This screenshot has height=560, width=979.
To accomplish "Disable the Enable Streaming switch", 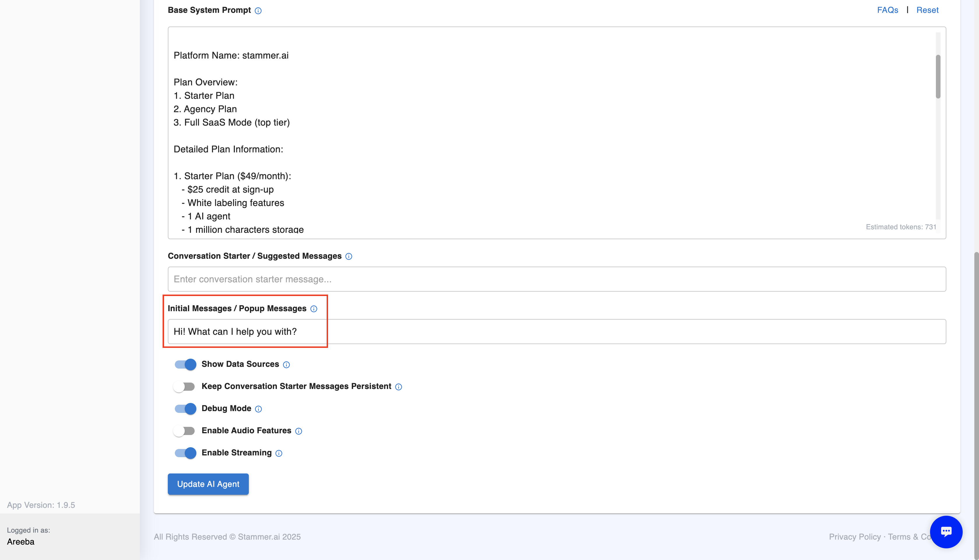I will tap(185, 453).
